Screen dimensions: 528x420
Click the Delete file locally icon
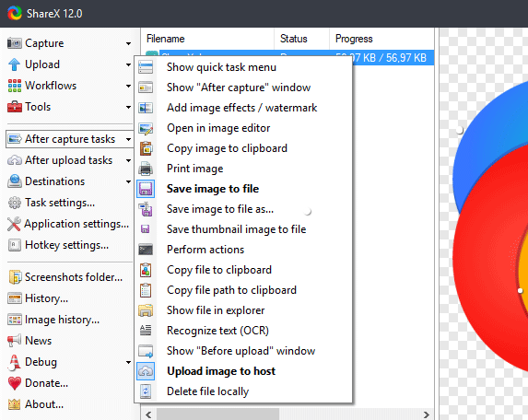[146, 391]
